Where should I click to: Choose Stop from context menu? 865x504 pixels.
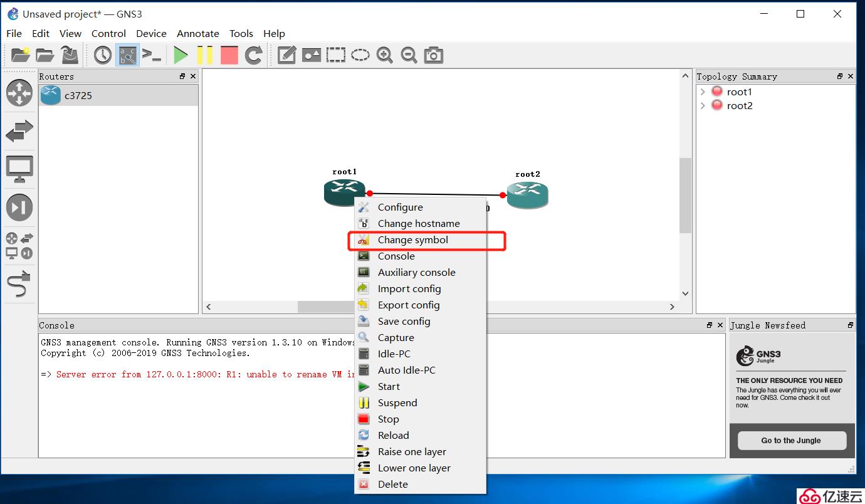coord(421,419)
